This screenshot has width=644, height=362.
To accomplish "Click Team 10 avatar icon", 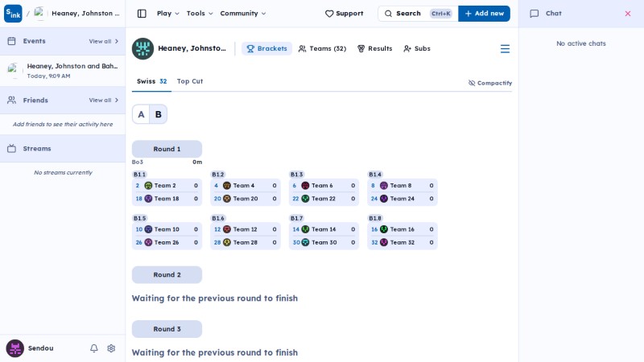I will click(x=148, y=229).
